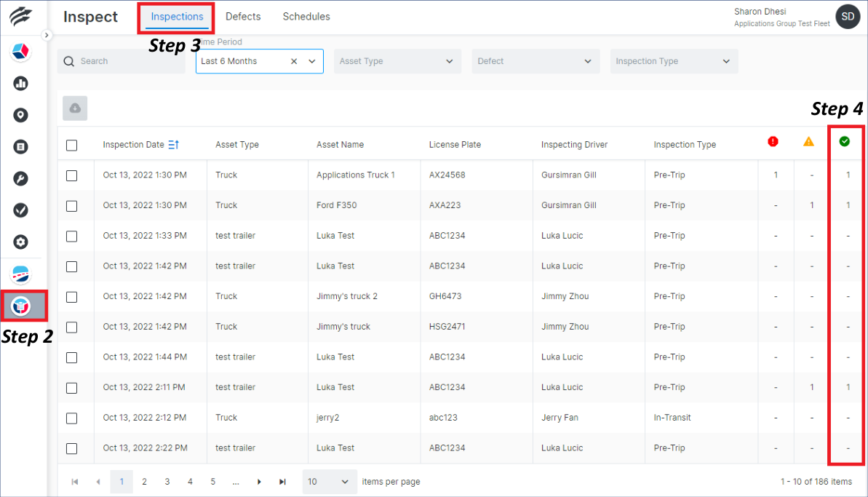Screen dimensions: 868x497
Task: Click the wrench maintenance icon in the sidebar
Action: click(x=20, y=178)
